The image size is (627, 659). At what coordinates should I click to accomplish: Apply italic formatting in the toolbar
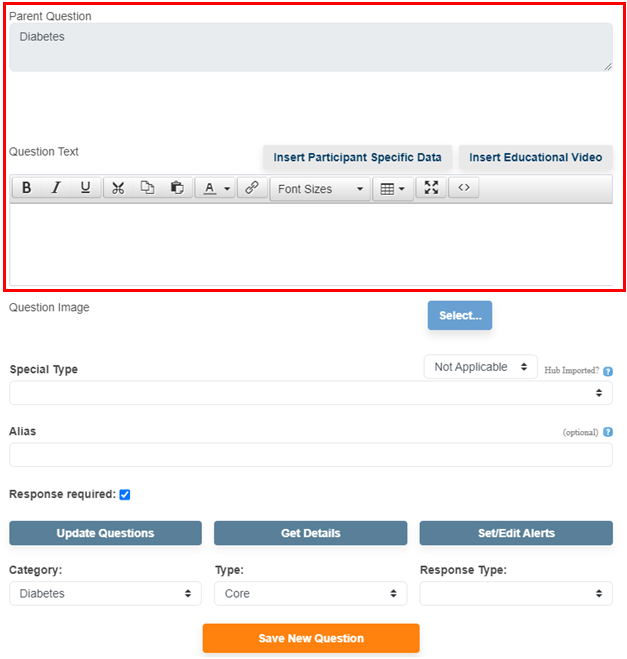tap(56, 188)
